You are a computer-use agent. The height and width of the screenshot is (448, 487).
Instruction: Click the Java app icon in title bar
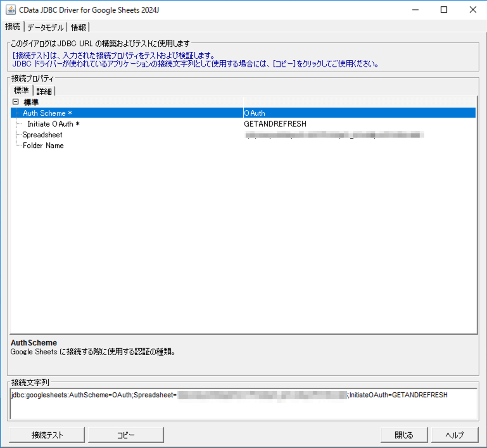tap(11, 9)
